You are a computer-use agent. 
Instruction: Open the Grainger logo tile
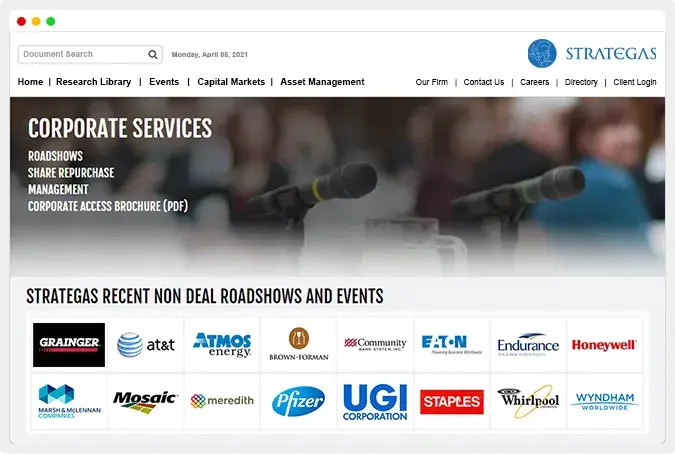pyautogui.click(x=69, y=345)
